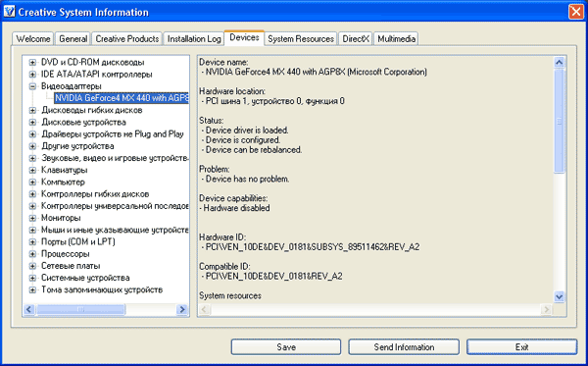Click details pane scroll down arrow
Viewport: 588px width, 366px height.
[x=559, y=297]
